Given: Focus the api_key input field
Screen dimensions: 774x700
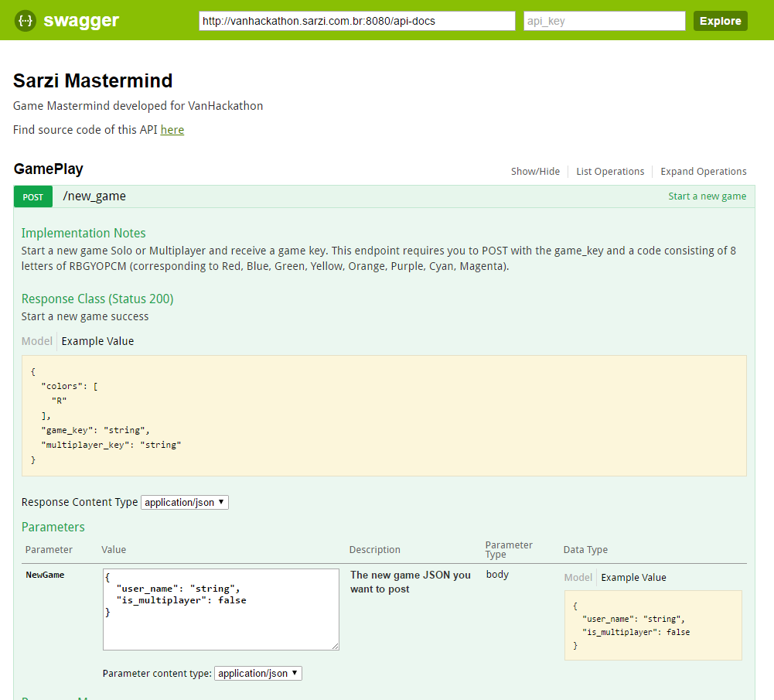Looking at the screenshot, I should pyautogui.click(x=604, y=21).
